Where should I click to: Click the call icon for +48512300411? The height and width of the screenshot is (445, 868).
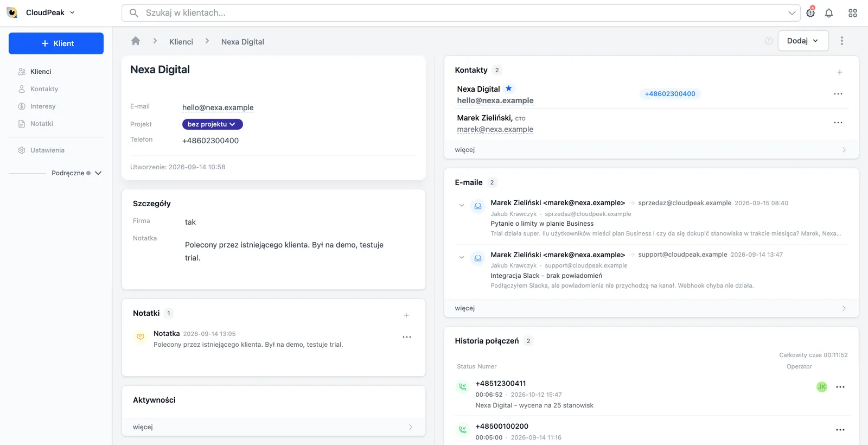(x=463, y=387)
